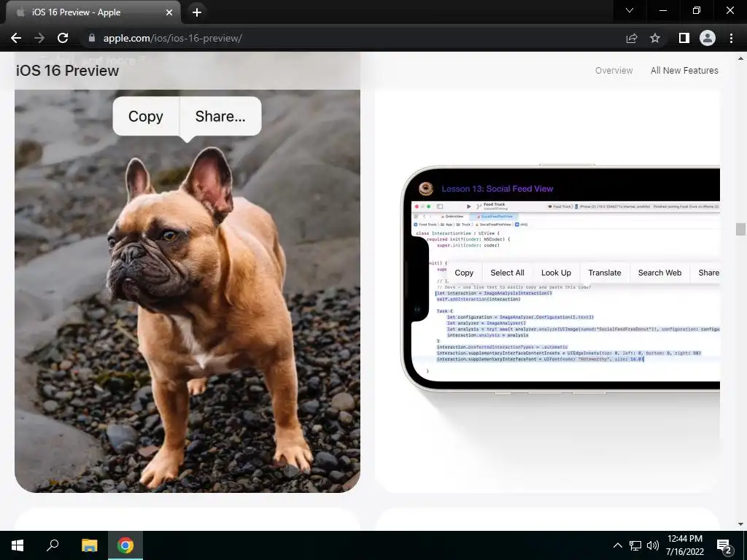Image resolution: width=747 pixels, height=560 pixels.
Task: Click the Chrome taskbar icon
Action: [125, 545]
